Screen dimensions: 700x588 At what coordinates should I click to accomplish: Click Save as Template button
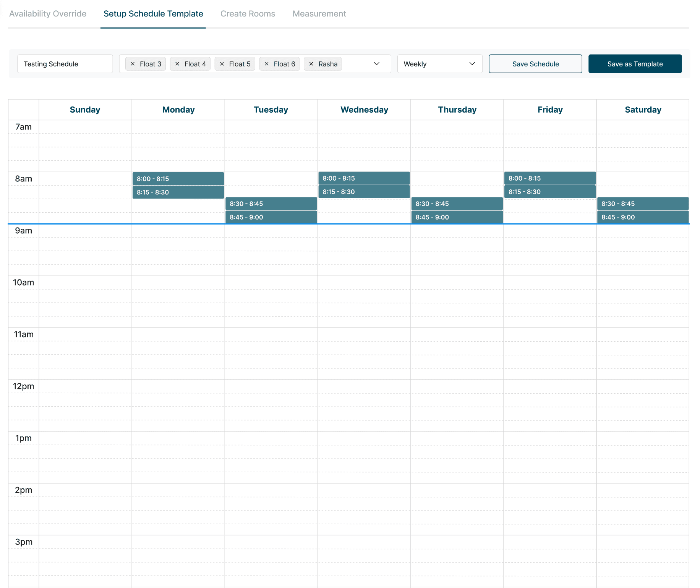click(635, 64)
